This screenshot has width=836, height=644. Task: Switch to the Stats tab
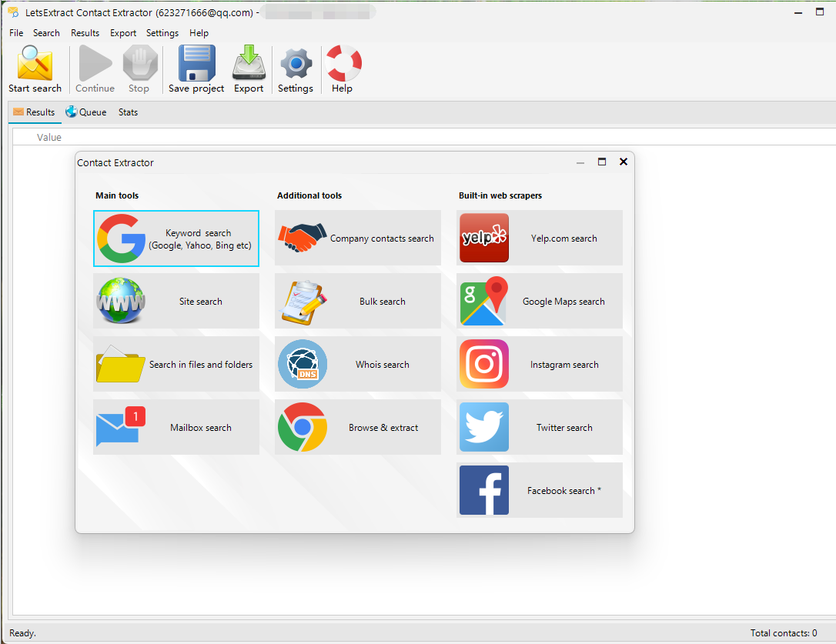point(128,112)
